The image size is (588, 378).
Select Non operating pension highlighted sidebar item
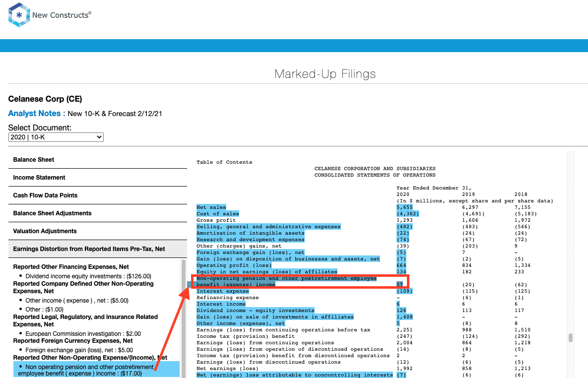96,370
